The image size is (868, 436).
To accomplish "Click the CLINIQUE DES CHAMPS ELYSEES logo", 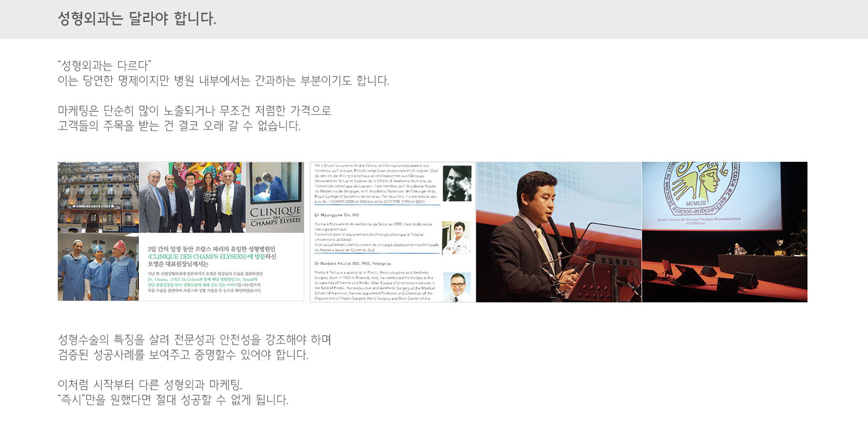I will point(275,216).
